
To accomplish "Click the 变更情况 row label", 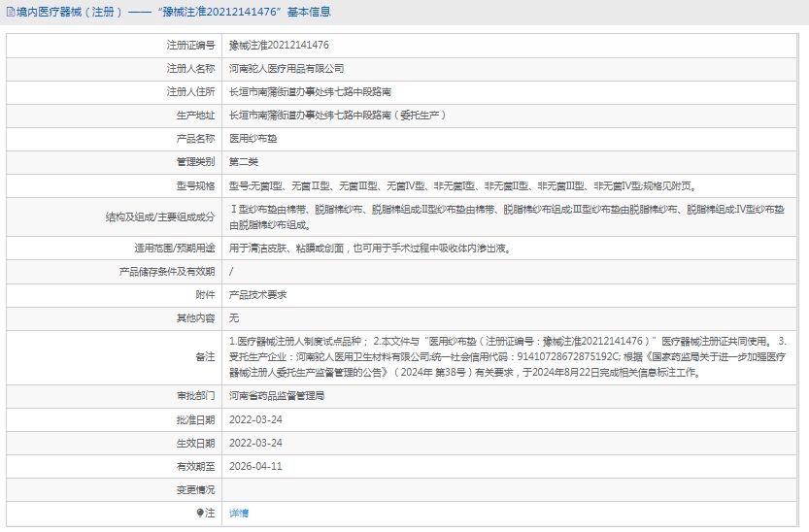I will [x=194, y=489].
